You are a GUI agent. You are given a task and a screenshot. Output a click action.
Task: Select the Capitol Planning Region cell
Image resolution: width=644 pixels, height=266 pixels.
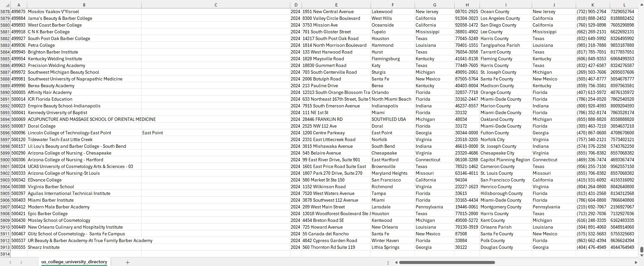tap(505, 160)
